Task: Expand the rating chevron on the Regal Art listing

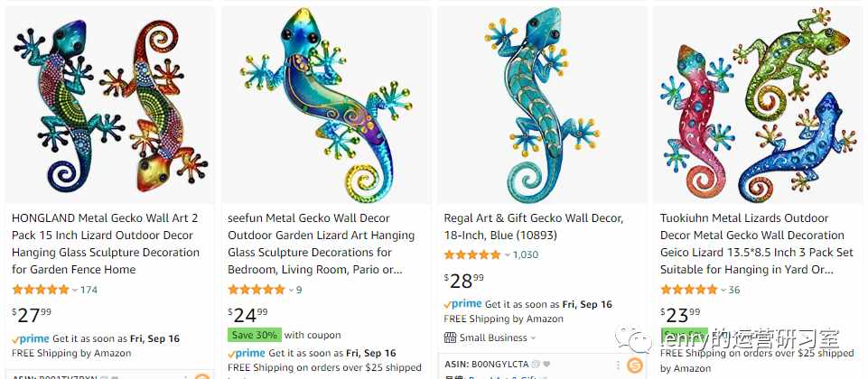Action: [507, 255]
